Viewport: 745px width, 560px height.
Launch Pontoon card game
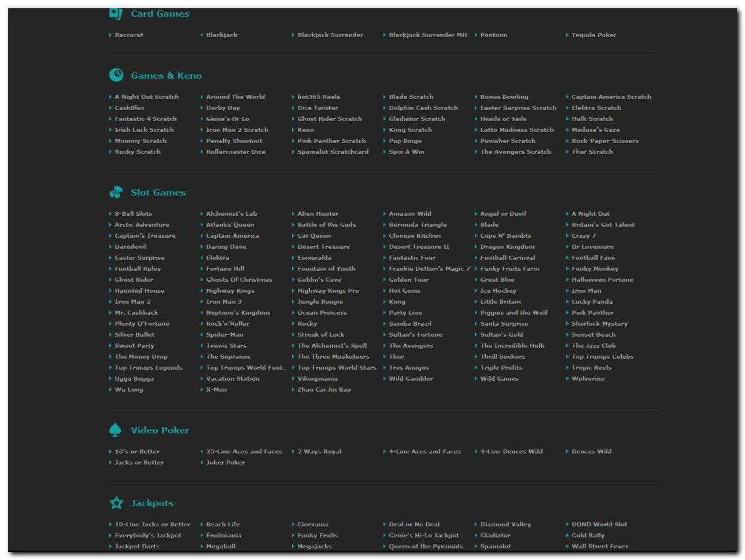(x=494, y=35)
